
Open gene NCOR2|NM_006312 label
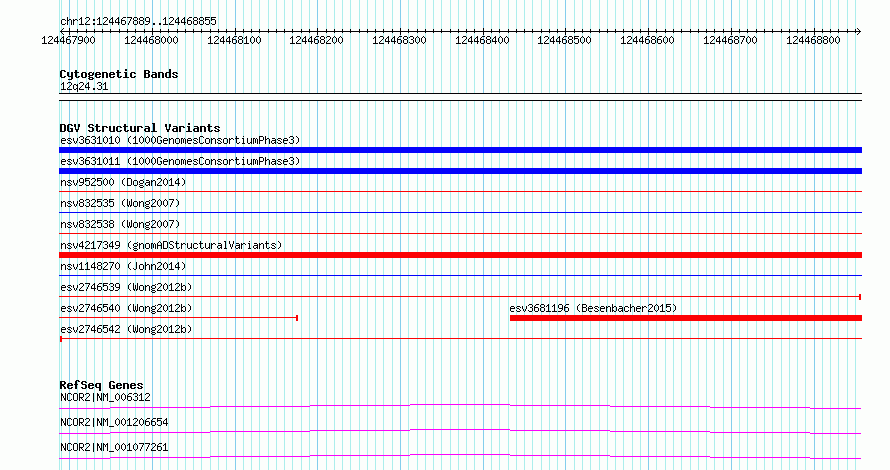[105, 397]
